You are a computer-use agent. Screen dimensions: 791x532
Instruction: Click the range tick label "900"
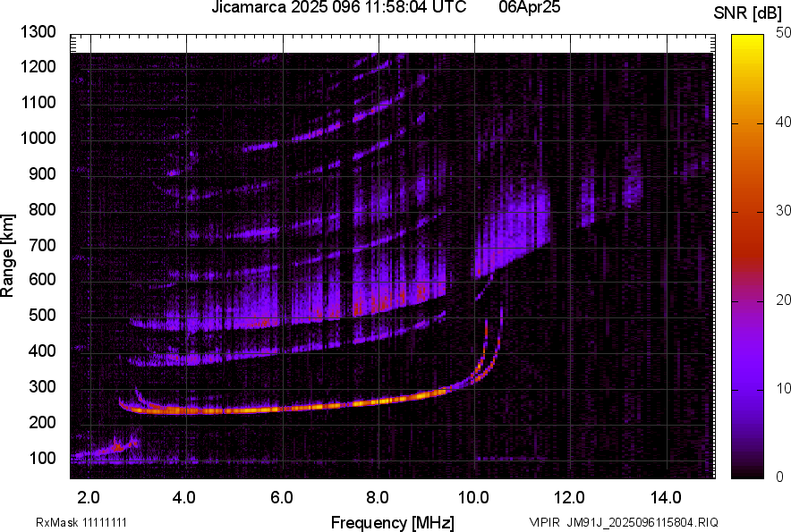tap(42, 173)
